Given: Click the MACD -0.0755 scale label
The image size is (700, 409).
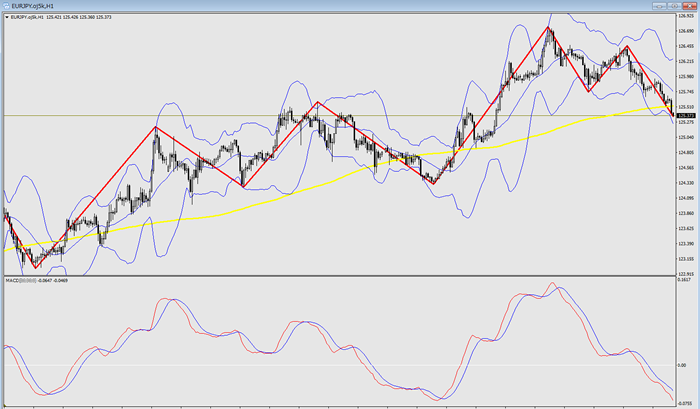Looking at the screenshot, I should click(685, 403).
